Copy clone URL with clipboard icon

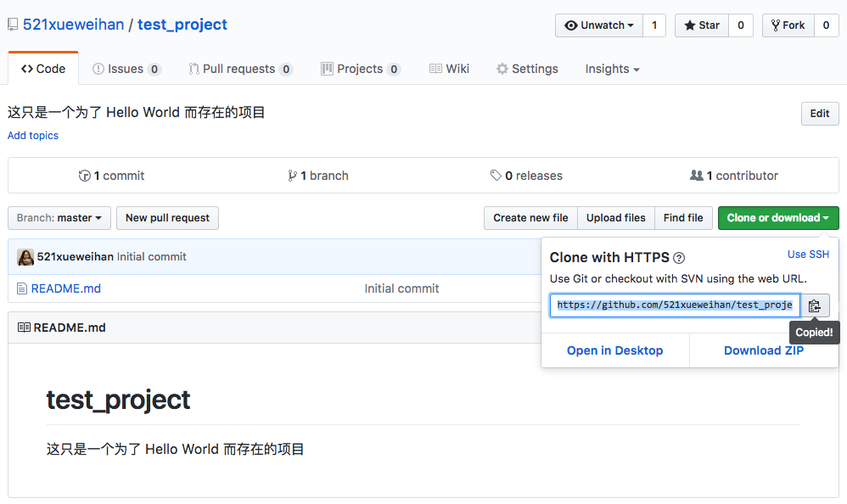point(815,305)
